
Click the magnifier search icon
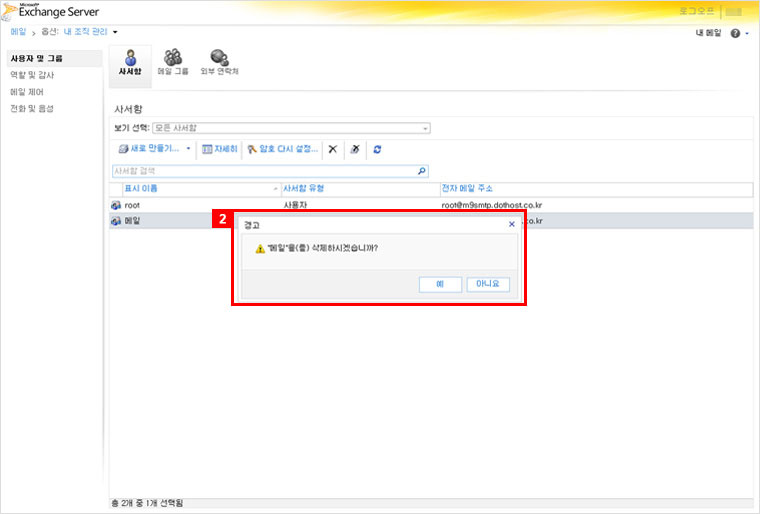click(x=421, y=171)
